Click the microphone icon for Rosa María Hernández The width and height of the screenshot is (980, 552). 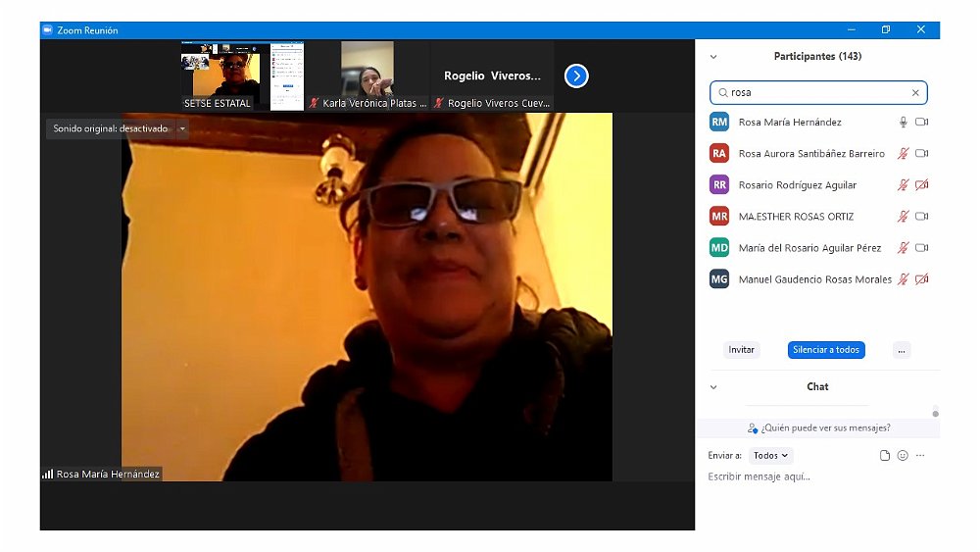904,123
